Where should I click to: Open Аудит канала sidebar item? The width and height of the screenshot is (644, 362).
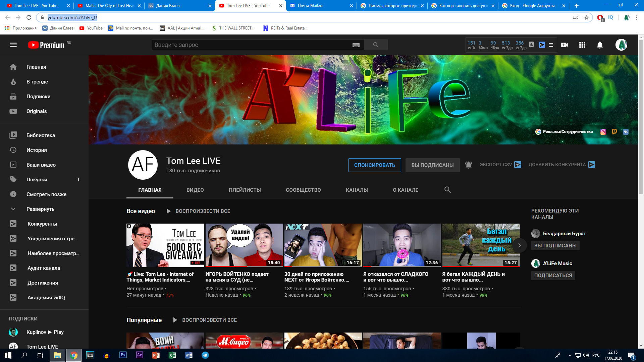coord(44,268)
